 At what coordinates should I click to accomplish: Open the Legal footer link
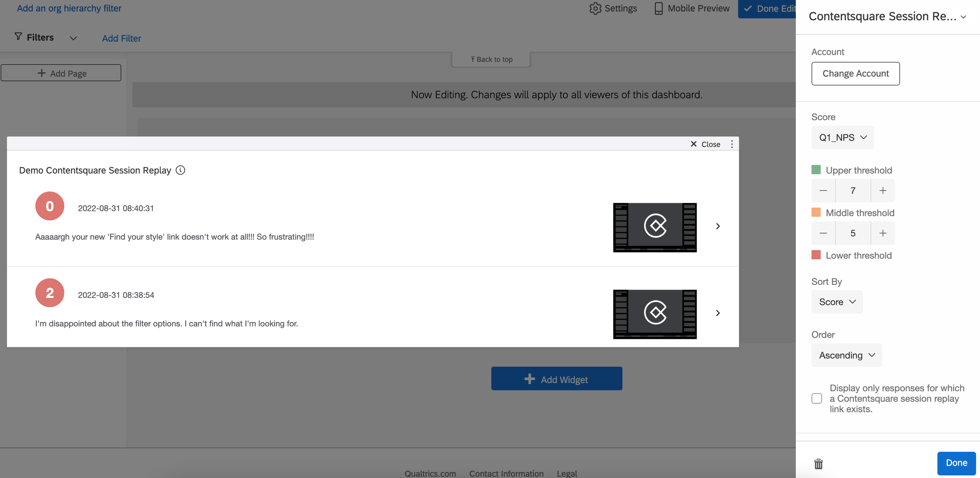[x=567, y=473]
